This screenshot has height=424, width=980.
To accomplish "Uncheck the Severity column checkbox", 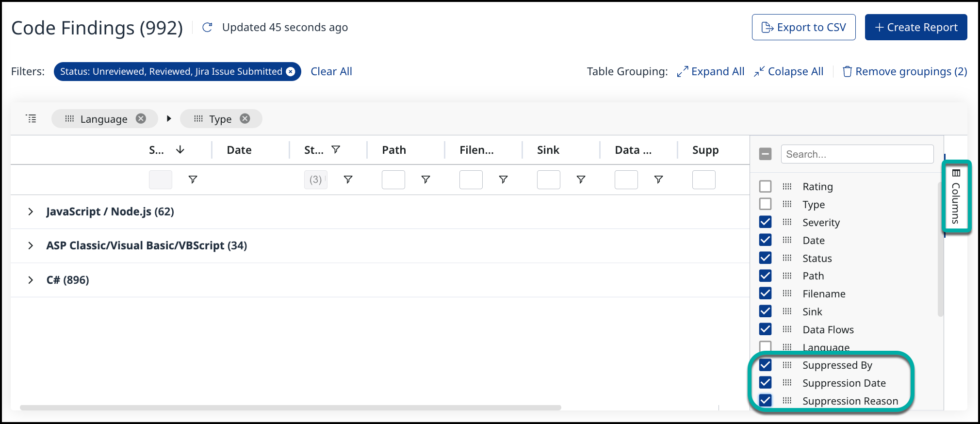I will pyautogui.click(x=765, y=222).
